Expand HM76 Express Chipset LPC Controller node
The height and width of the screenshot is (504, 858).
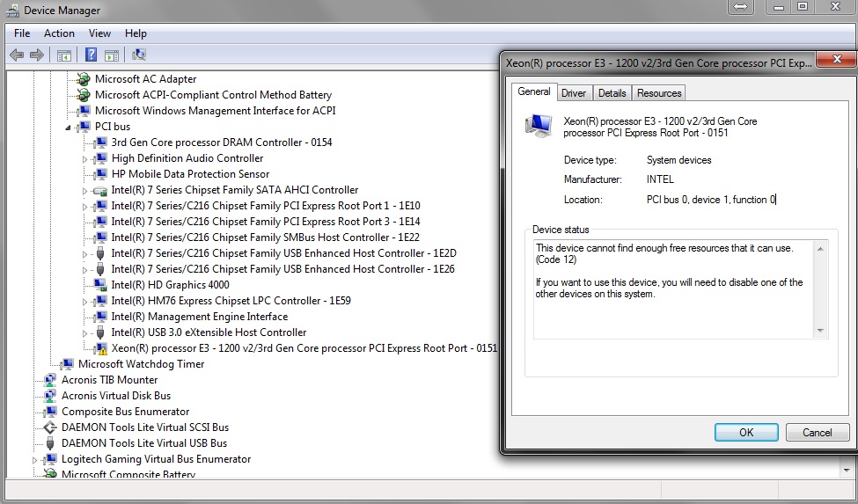click(84, 302)
